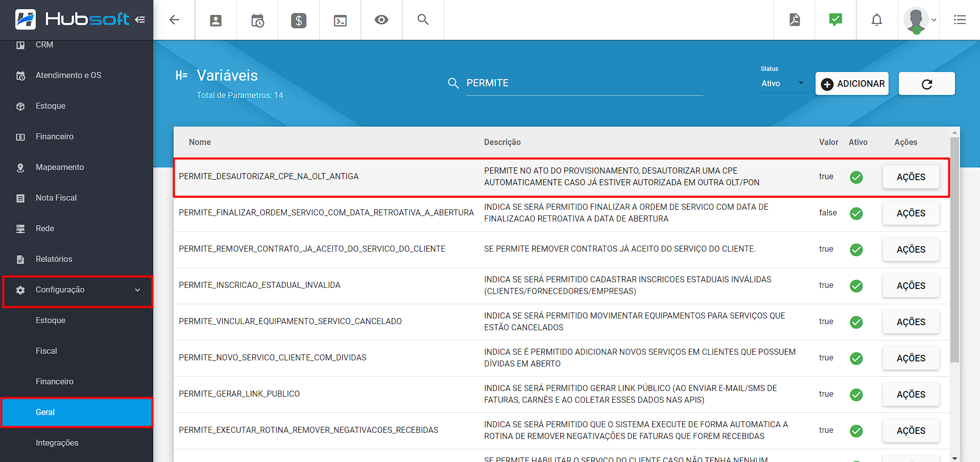Click active check for PERMITE_REMOVER_CONTRATO_JA_ACEITO row
This screenshot has height=462, width=980.
point(856,250)
